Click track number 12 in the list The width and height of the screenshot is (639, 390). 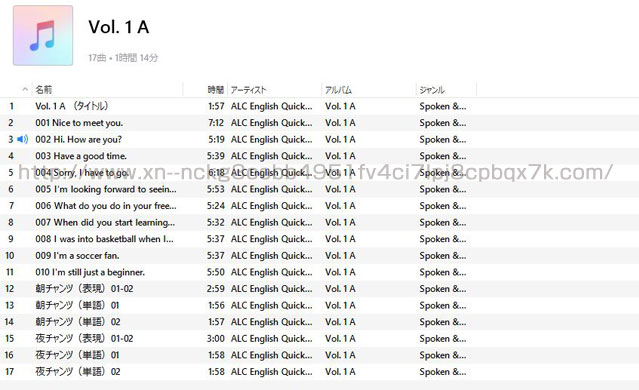coord(9,289)
